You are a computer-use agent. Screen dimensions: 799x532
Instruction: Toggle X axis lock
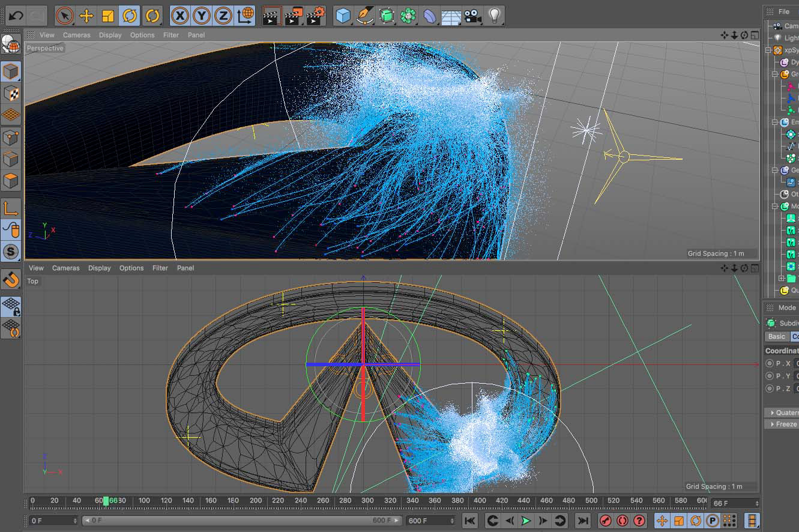pyautogui.click(x=179, y=16)
